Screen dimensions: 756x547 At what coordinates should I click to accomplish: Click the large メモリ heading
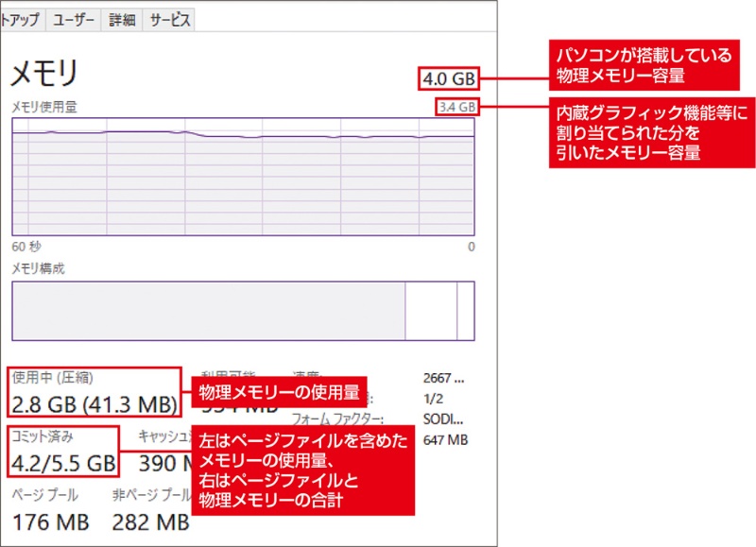[43, 74]
